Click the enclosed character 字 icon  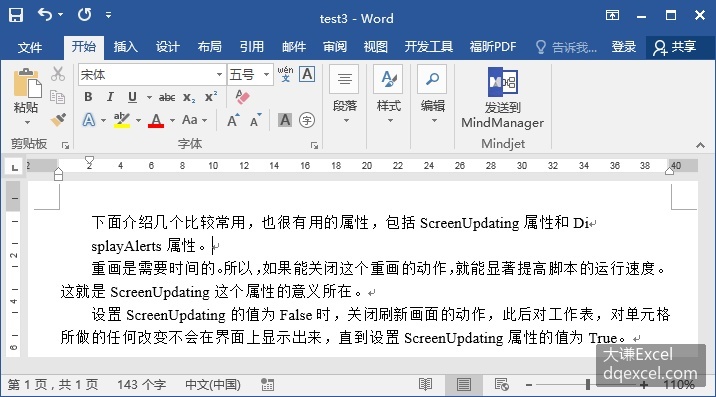click(x=307, y=120)
